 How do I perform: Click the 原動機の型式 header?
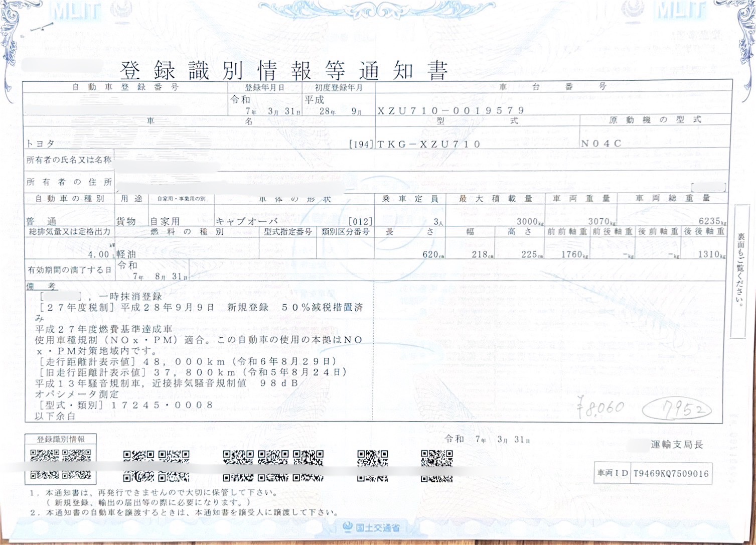tap(655, 120)
